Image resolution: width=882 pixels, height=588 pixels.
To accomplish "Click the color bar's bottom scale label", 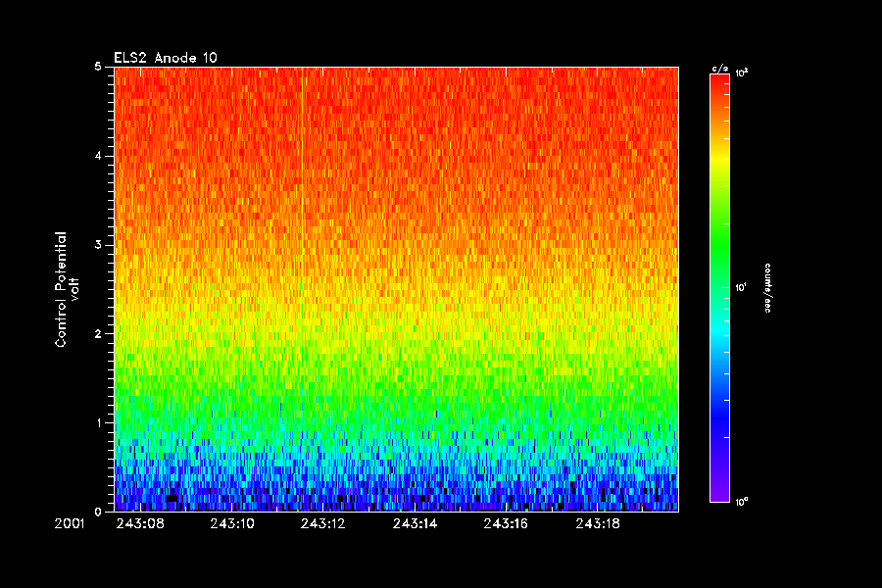I will [x=742, y=502].
